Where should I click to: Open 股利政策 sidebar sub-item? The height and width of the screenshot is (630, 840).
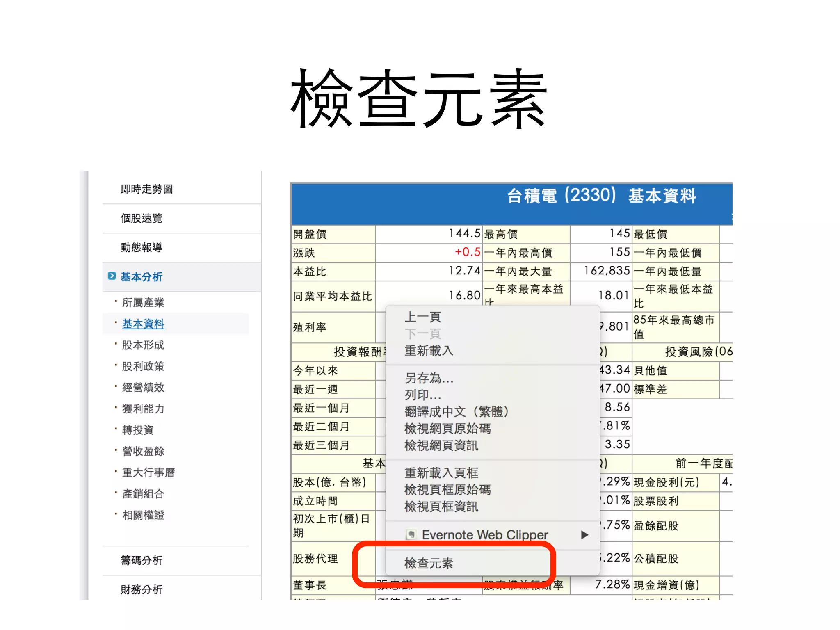tap(143, 366)
